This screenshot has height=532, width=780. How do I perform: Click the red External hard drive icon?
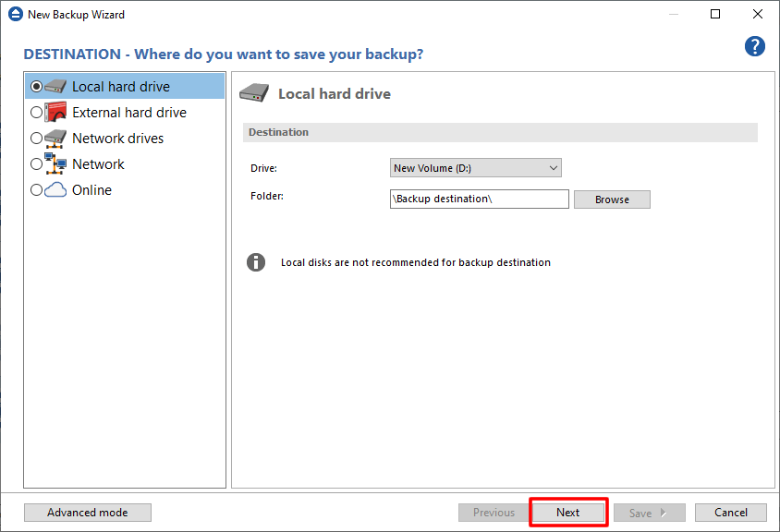56,113
